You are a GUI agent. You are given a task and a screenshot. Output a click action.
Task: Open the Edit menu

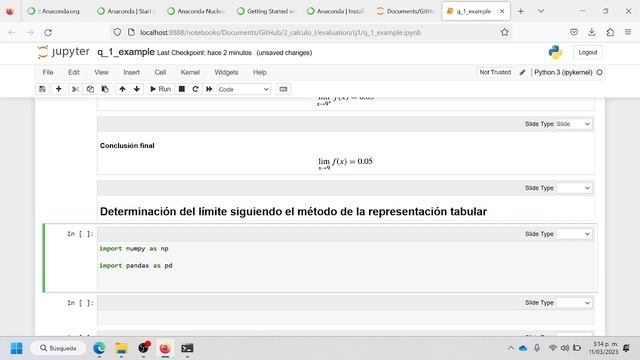pyautogui.click(x=74, y=72)
